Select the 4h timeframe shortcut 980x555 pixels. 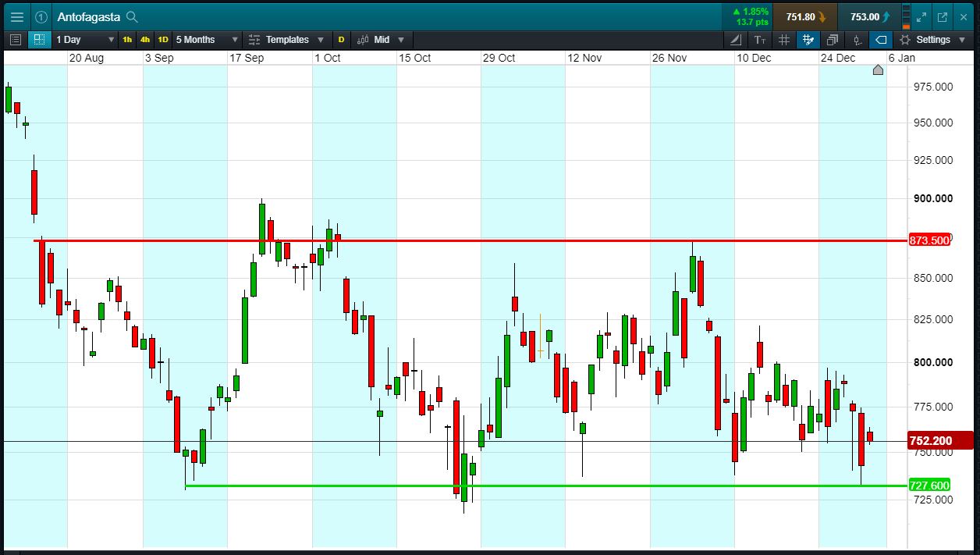(x=145, y=39)
